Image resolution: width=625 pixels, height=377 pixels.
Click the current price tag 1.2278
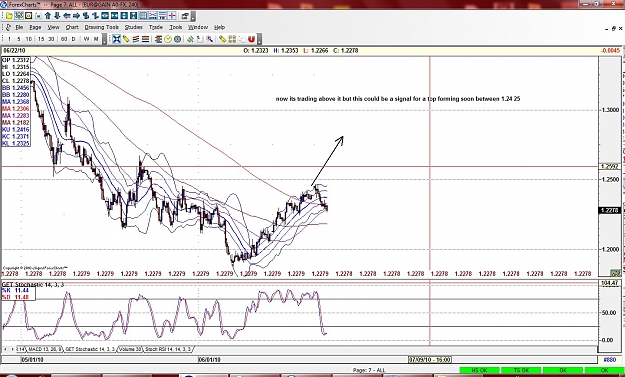tap(610, 210)
